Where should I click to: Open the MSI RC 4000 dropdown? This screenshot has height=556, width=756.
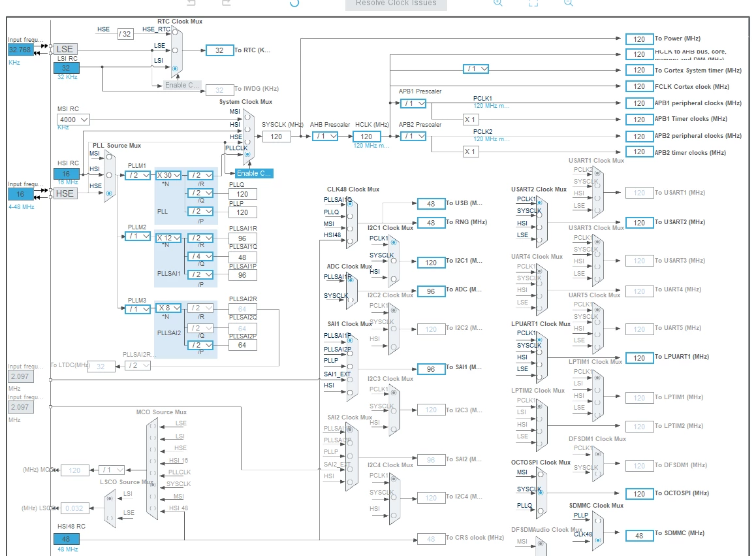[73, 119]
